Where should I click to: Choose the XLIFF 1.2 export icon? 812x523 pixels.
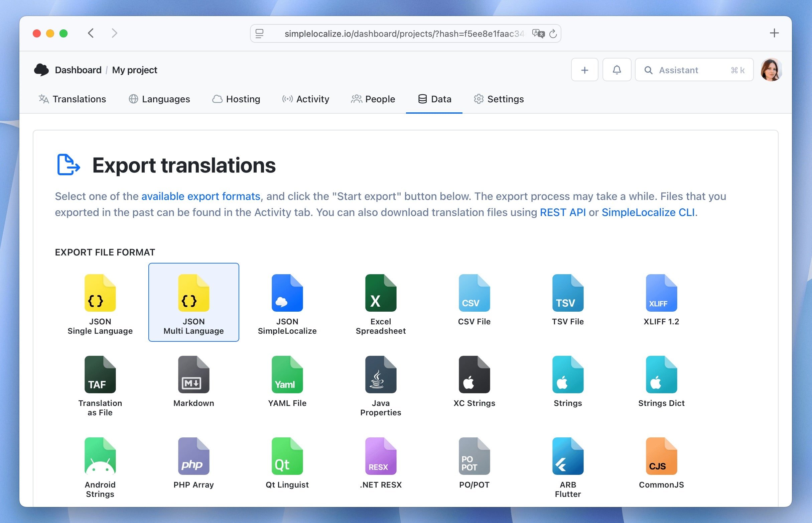[661, 293]
